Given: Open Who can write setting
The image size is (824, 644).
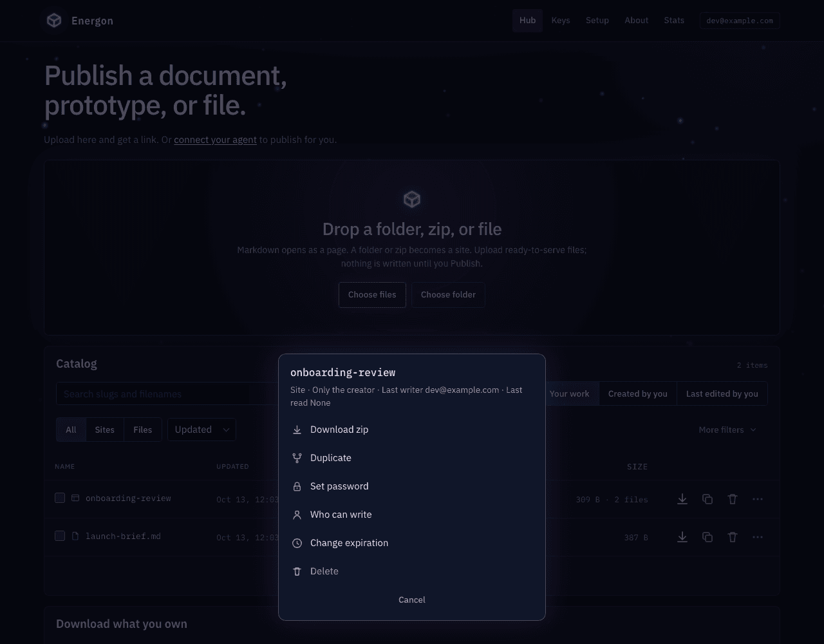Looking at the screenshot, I should 412,515.
